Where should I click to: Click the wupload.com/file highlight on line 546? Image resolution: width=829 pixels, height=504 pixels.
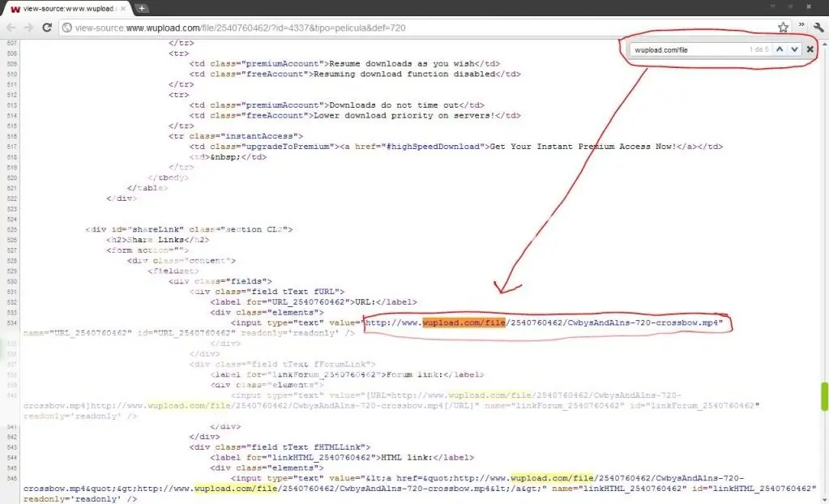[552, 478]
